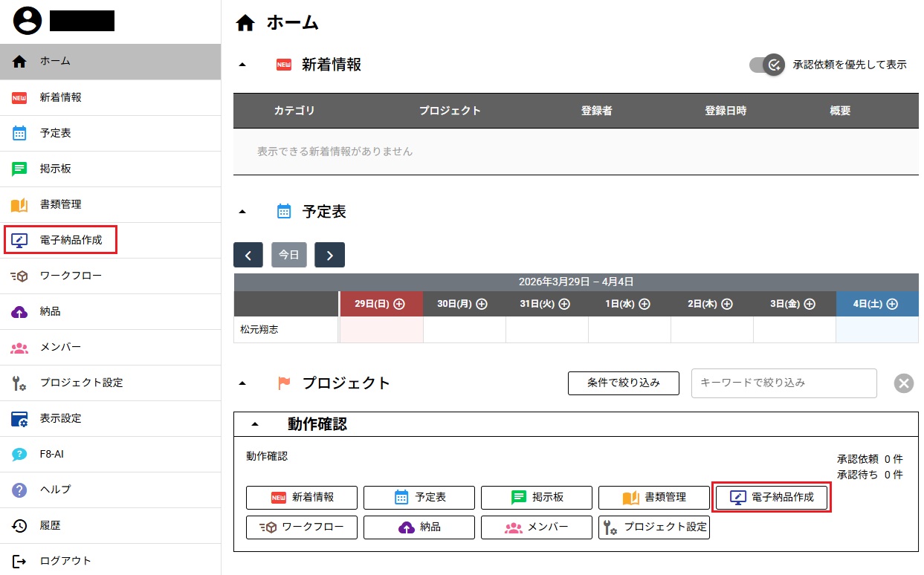Click the メンバー people icon in sidebar
The image size is (924, 575).
(x=19, y=347)
